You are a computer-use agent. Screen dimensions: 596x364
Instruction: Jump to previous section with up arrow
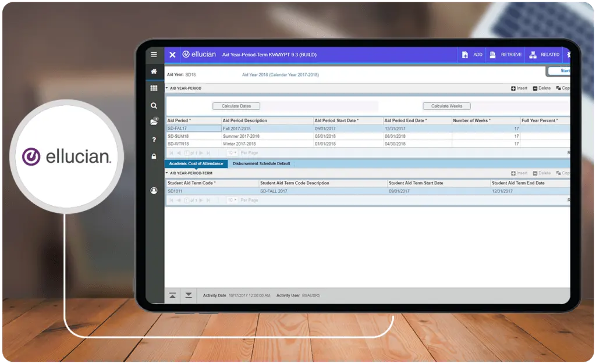pyautogui.click(x=172, y=295)
